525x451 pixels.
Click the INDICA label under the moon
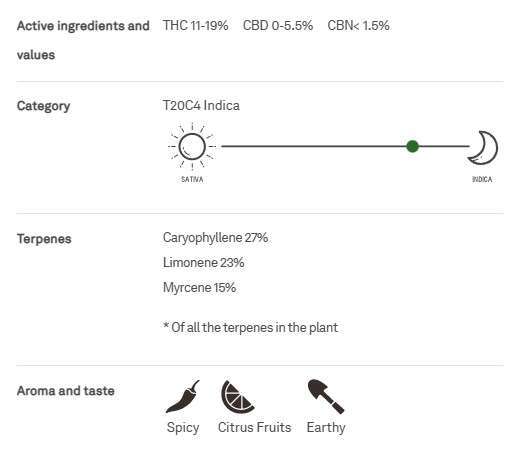click(x=482, y=179)
